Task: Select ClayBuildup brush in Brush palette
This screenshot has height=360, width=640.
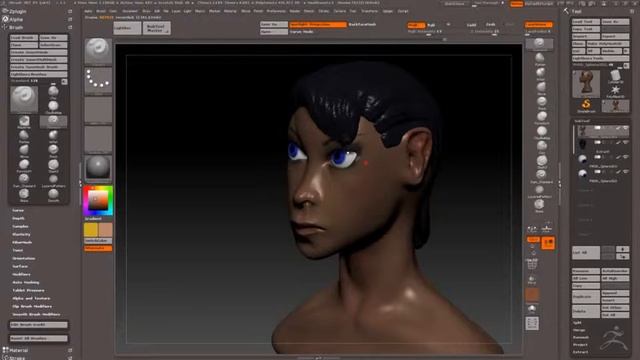Action: pos(53,107)
